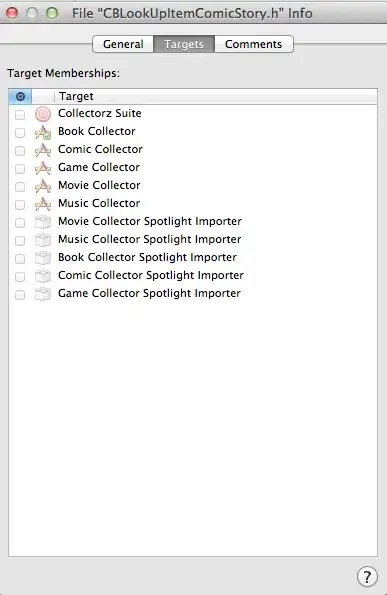The image size is (387, 595).
Task: Click the Target column header
Action: pyautogui.click(x=216, y=96)
